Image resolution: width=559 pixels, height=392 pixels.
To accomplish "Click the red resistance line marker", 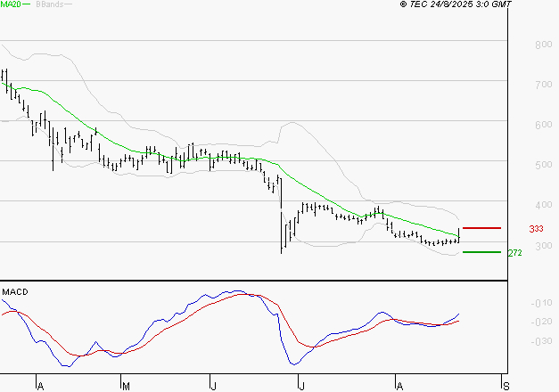I will point(481,228).
